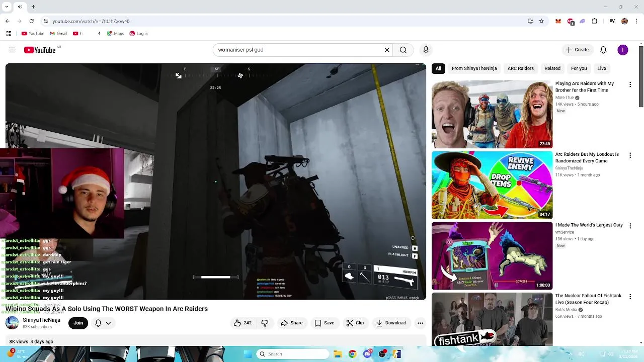Screen dimensions: 644x362
Task: Select the ARC Raiders chip
Action: click(x=520, y=68)
